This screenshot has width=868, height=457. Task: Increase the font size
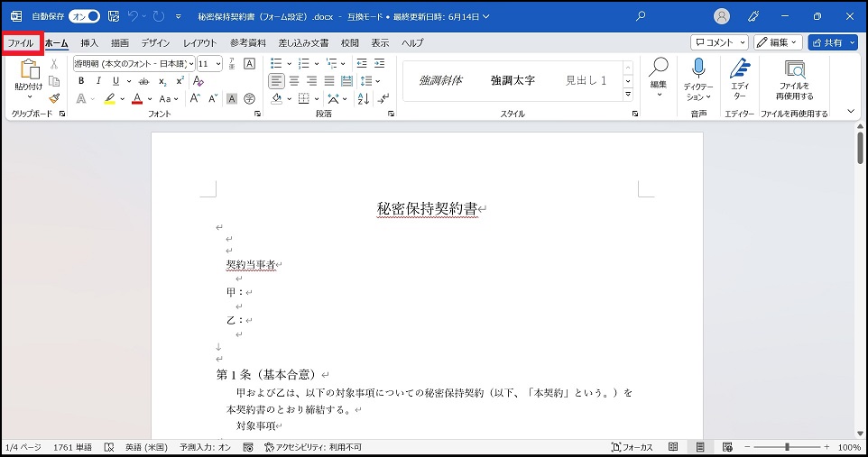(195, 98)
